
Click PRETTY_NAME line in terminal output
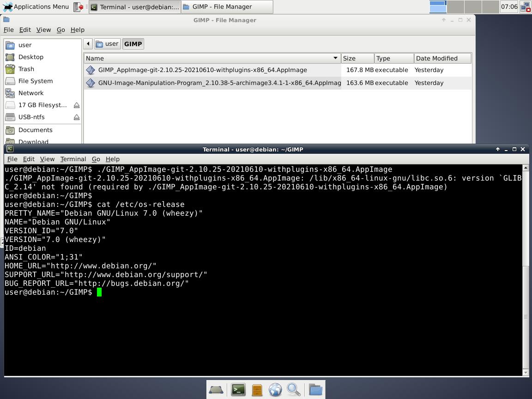103,213
